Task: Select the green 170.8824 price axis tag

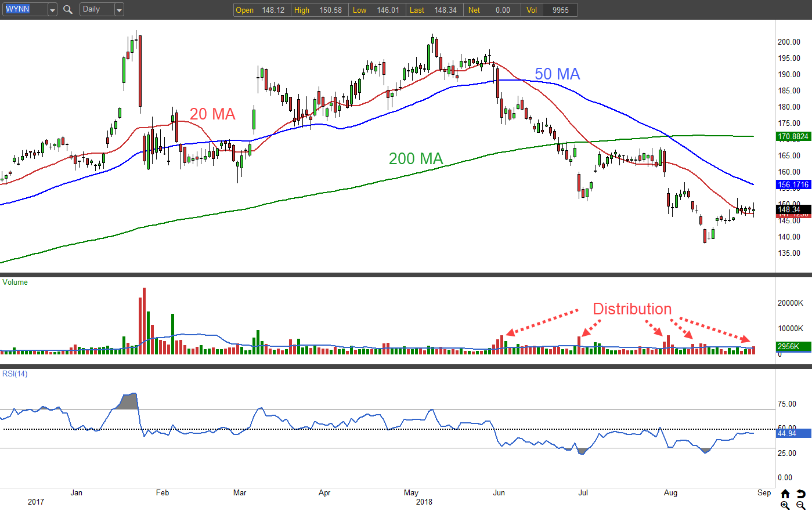Action: (x=793, y=137)
